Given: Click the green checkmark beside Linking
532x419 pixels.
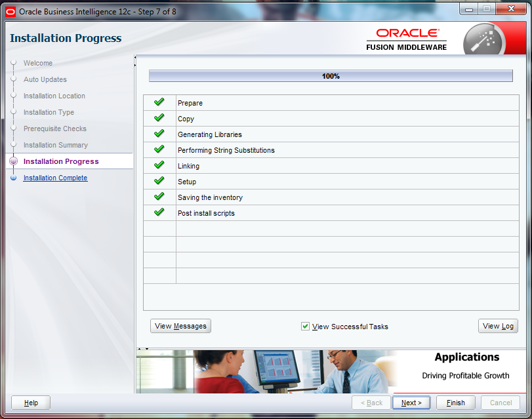Looking at the screenshot, I should (159, 165).
